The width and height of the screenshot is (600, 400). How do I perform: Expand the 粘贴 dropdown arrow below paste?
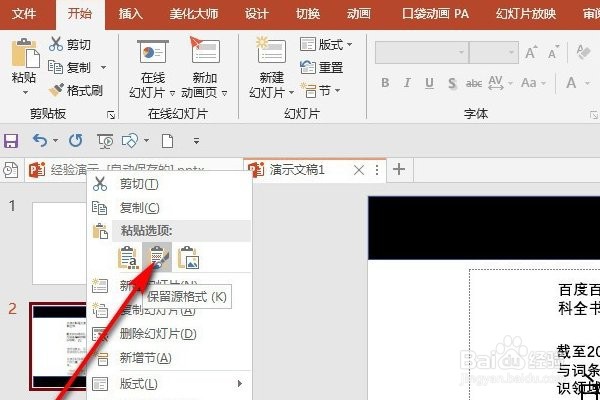[25, 92]
